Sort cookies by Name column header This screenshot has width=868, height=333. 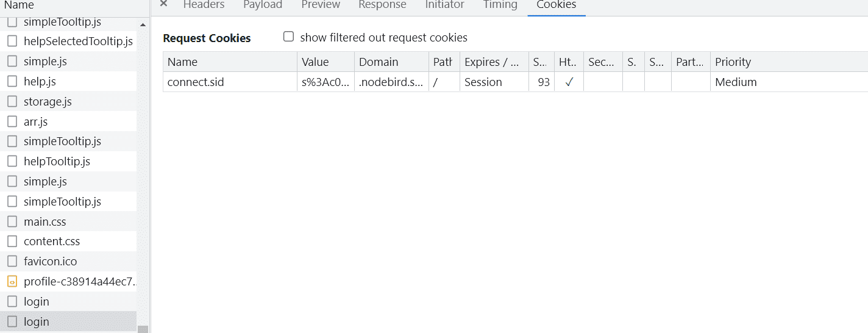click(230, 62)
